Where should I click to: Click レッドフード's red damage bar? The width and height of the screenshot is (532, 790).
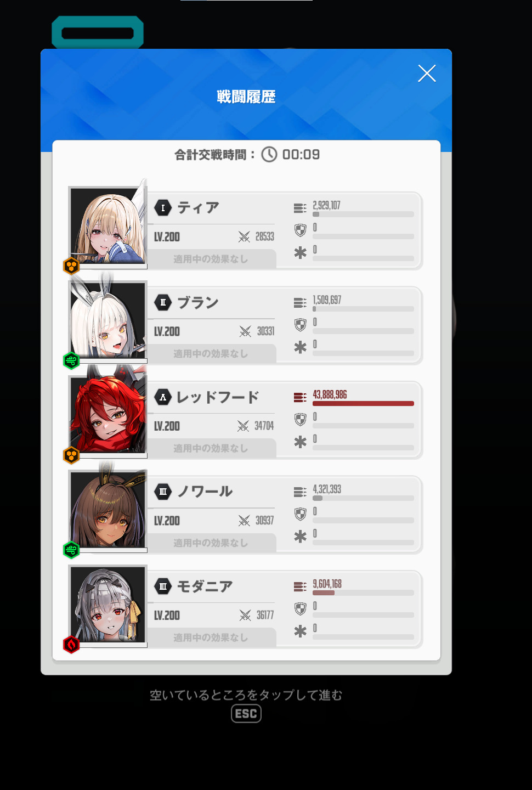363,403
